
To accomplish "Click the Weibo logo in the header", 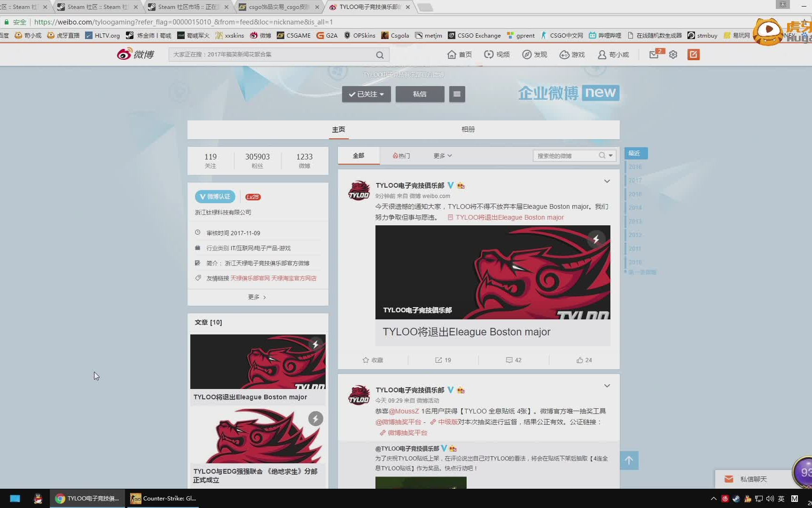I will click(135, 54).
